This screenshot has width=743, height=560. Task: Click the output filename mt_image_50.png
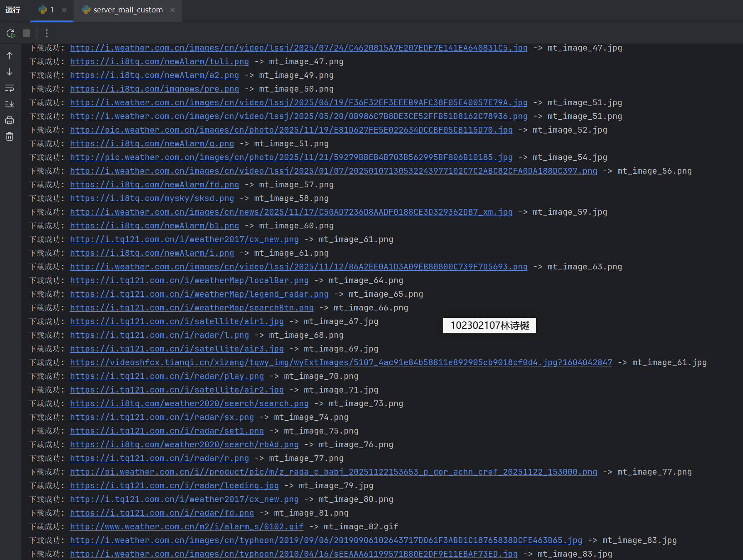tap(296, 89)
